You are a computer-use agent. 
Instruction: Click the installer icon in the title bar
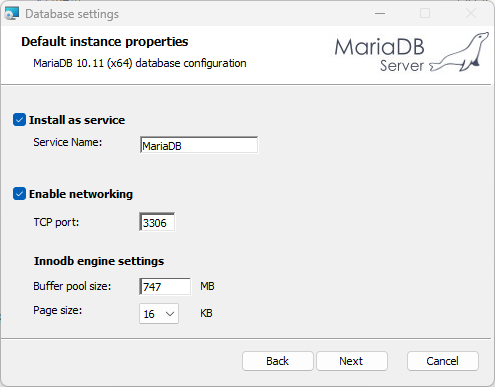tap(12, 14)
